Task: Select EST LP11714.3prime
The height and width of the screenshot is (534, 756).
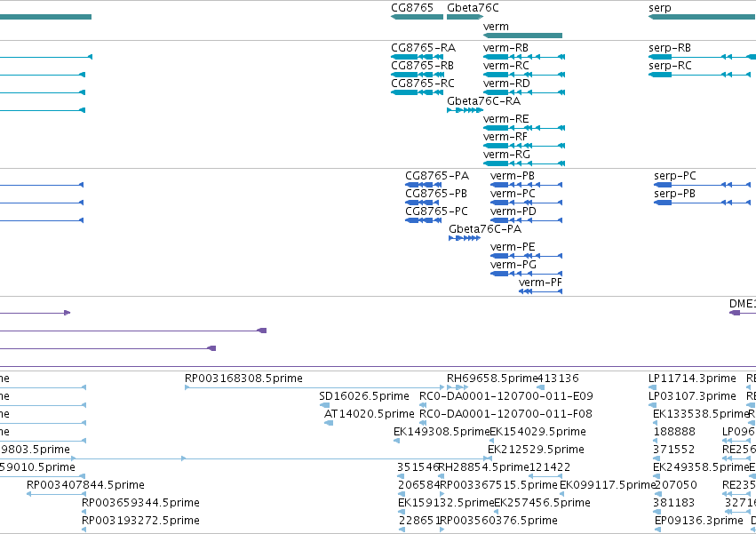Action: tap(652, 387)
